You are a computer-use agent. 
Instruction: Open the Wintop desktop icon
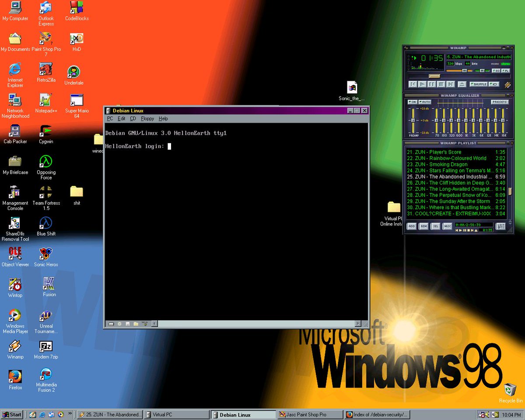pyautogui.click(x=15, y=287)
